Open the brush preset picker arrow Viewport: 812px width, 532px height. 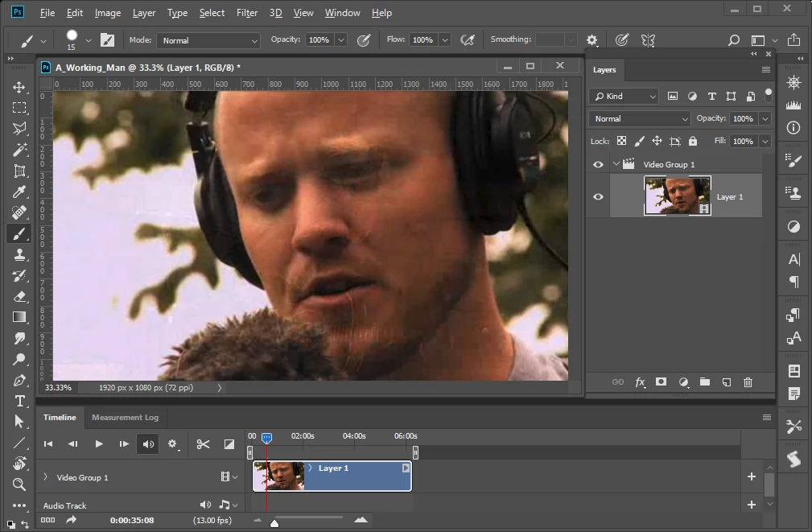(88, 40)
